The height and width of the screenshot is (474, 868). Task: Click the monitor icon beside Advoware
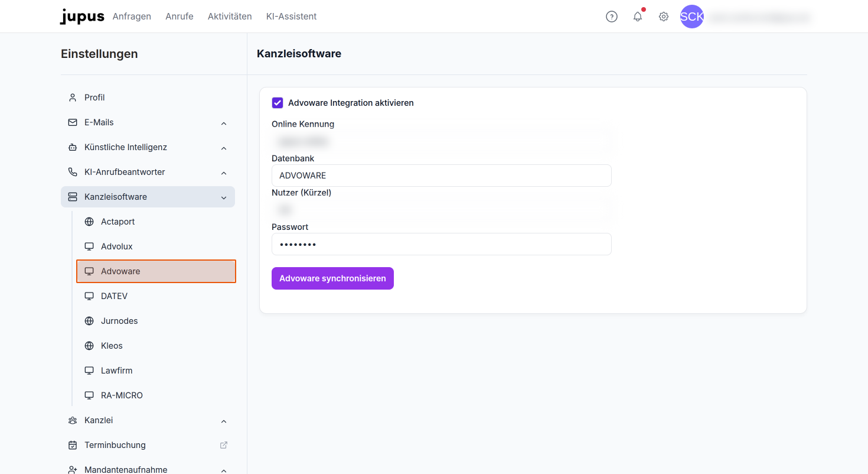(89, 271)
